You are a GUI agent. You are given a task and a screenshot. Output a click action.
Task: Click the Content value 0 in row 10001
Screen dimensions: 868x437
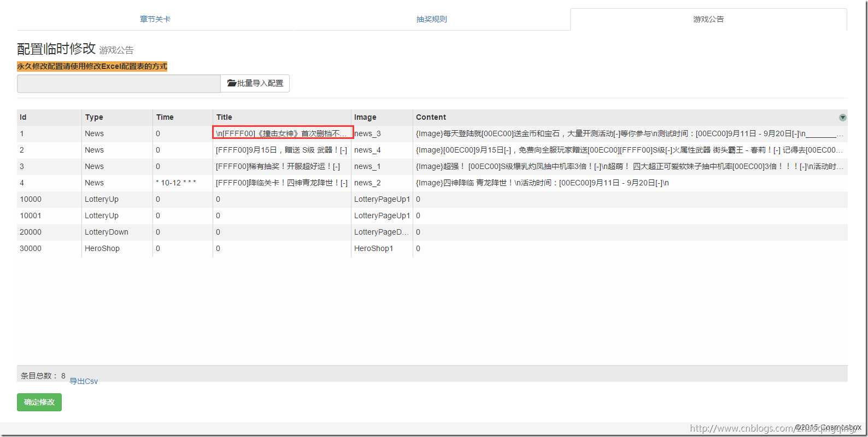[630, 215]
